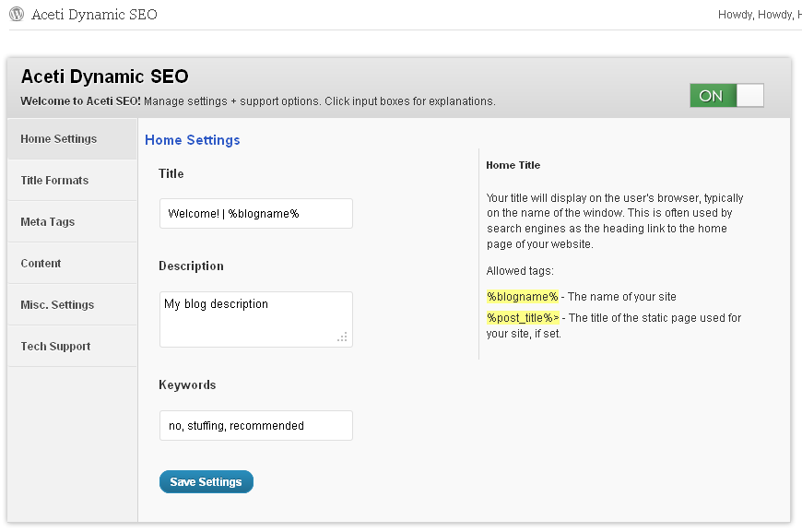This screenshot has height=532, width=802.
Task: Switch to the Title Formats tab
Action: point(72,180)
